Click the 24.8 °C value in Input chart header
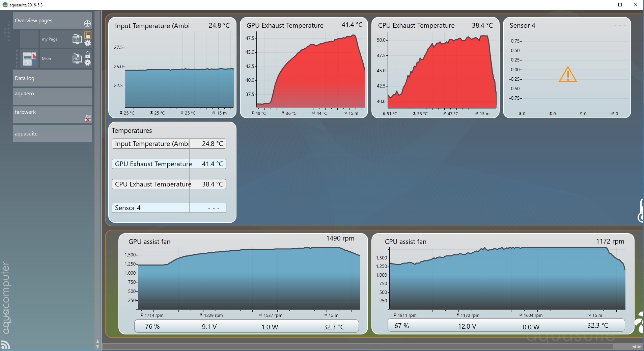 click(x=219, y=25)
